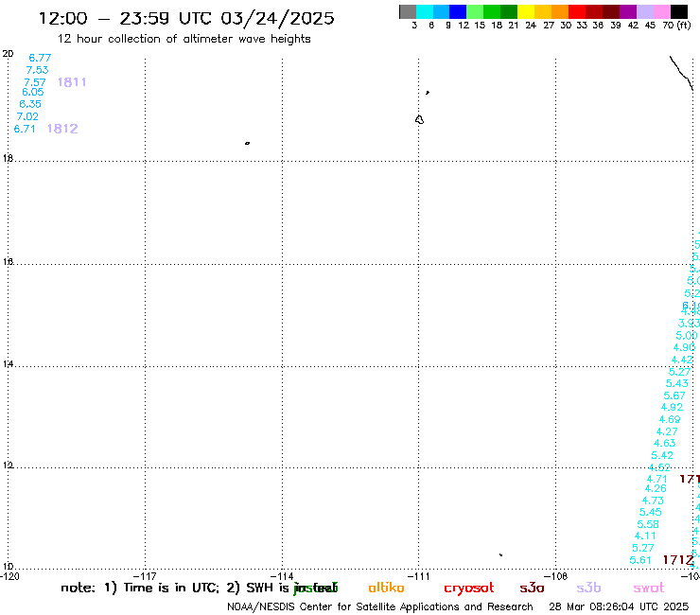Click the pink swatch above 70 ft

(x=662, y=11)
